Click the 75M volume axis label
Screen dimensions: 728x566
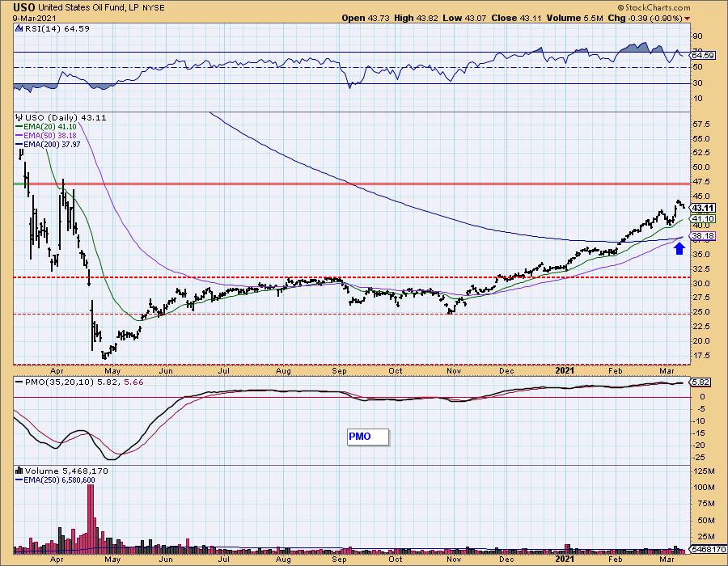[705, 504]
